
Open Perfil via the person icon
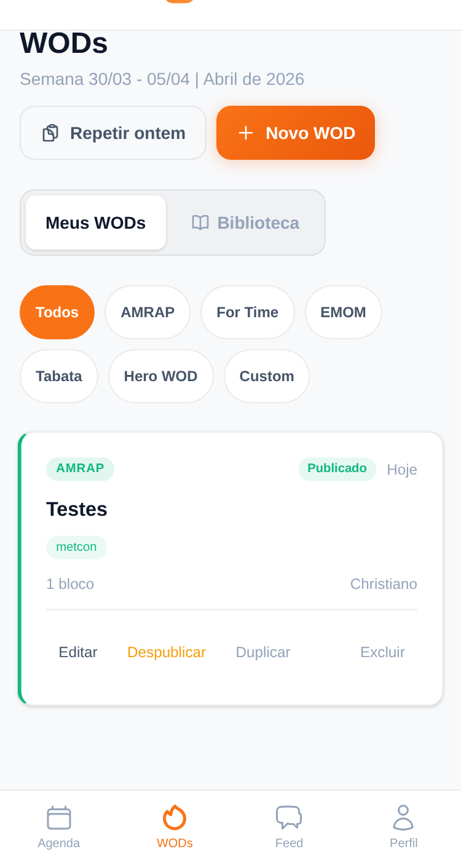[404, 818]
